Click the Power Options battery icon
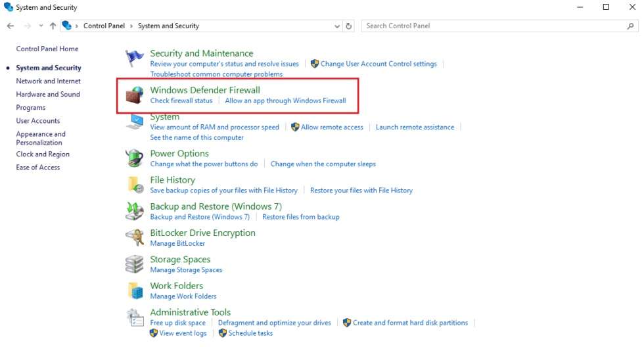The height and width of the screenshot is (347, 644). click(135, 158)
